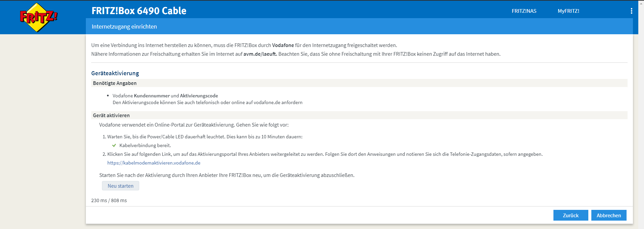Click the 230 ms / 808 ms timing text
Image resolution: width=644 pixels, height=229 pixels.
[109, 200]
